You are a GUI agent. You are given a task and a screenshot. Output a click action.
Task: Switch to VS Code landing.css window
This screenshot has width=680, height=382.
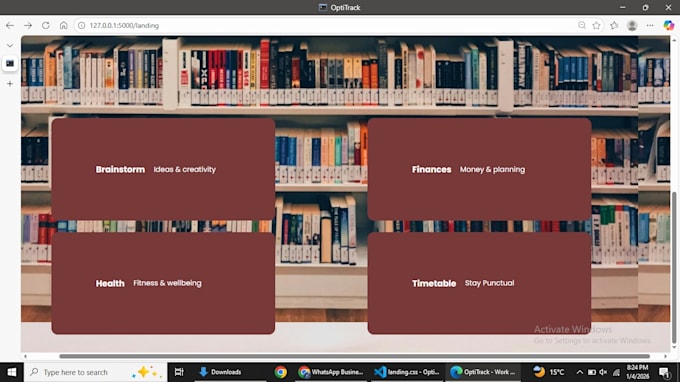407,372
